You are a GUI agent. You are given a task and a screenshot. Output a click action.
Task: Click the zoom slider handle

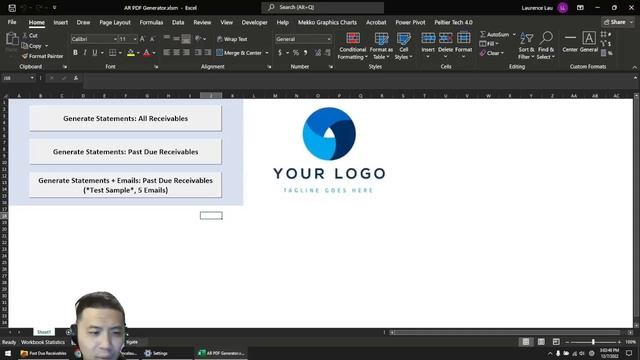pos(593,342)
